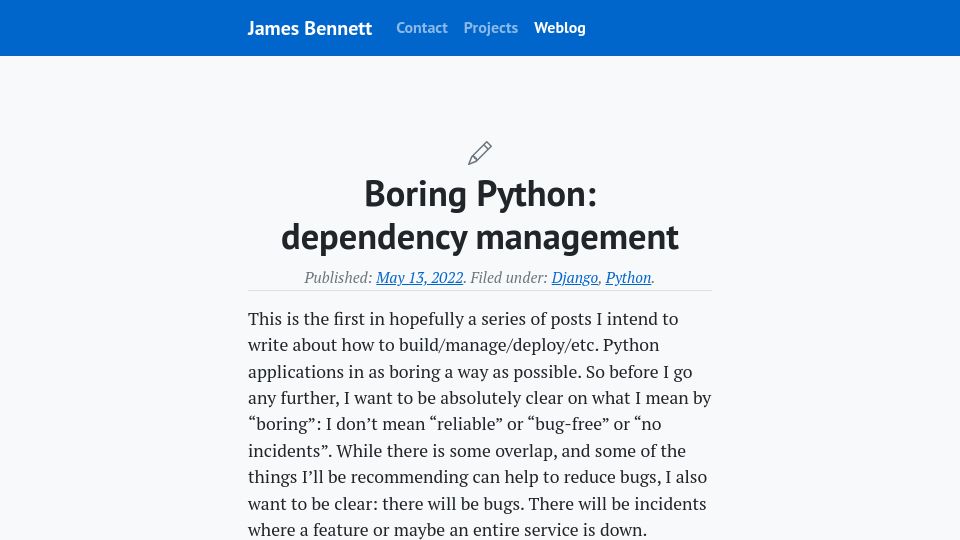Image resolution: width=960 pixels, height=540 pixels.
Task: Open the May 13, 2022 date link
Action: click(419, 277)
